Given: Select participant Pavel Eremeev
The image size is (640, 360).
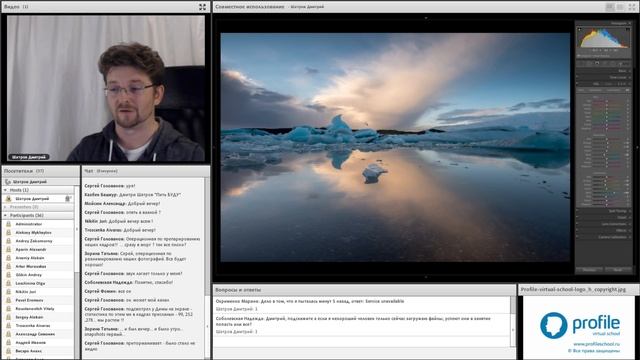Looking at the screenshot, I should 38,300.
